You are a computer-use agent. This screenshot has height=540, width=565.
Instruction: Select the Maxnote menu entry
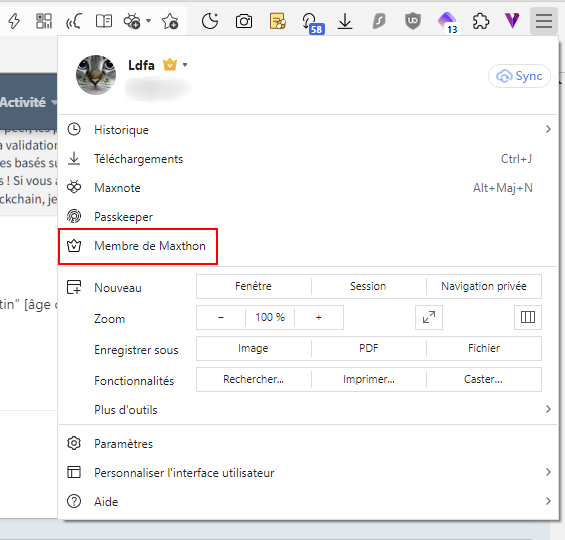pyautogui.click(x=308, y=188)
